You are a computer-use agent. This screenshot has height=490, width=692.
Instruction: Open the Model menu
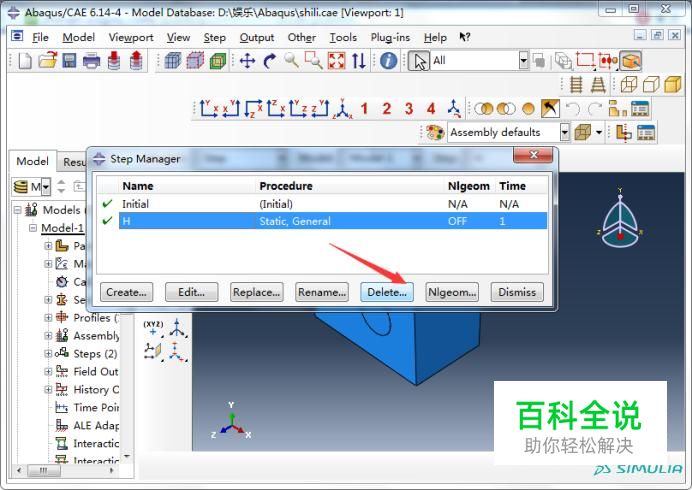tap(79, 38)
